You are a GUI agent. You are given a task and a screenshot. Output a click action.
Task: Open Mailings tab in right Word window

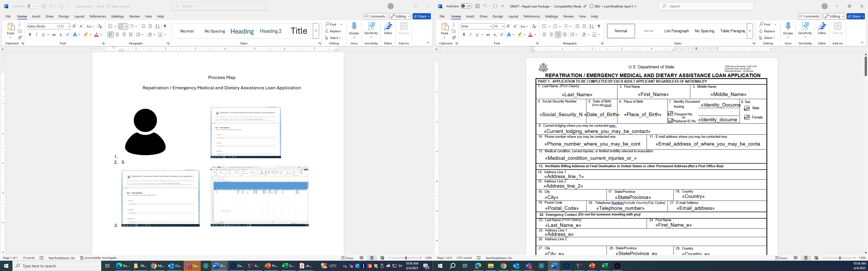tap(551, 16)
